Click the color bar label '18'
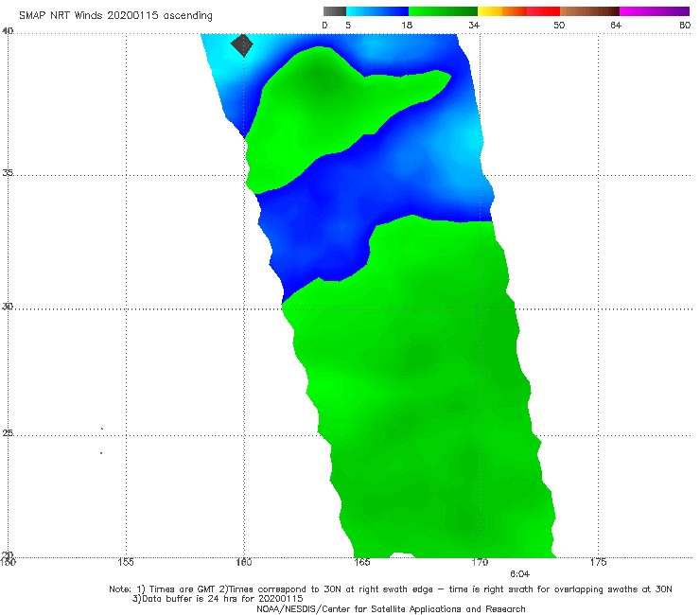This screenshot has height=615, width=700. click(x=407, y=26)
